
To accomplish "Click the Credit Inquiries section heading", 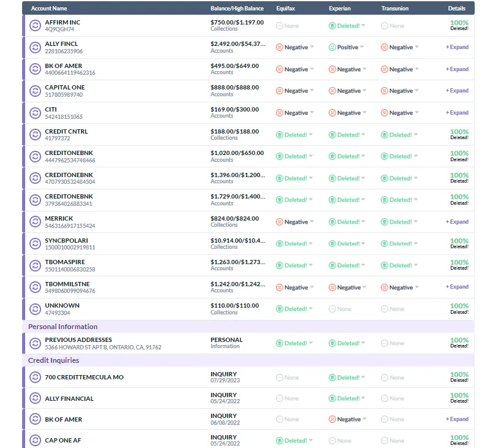I will tap(54, 360).
